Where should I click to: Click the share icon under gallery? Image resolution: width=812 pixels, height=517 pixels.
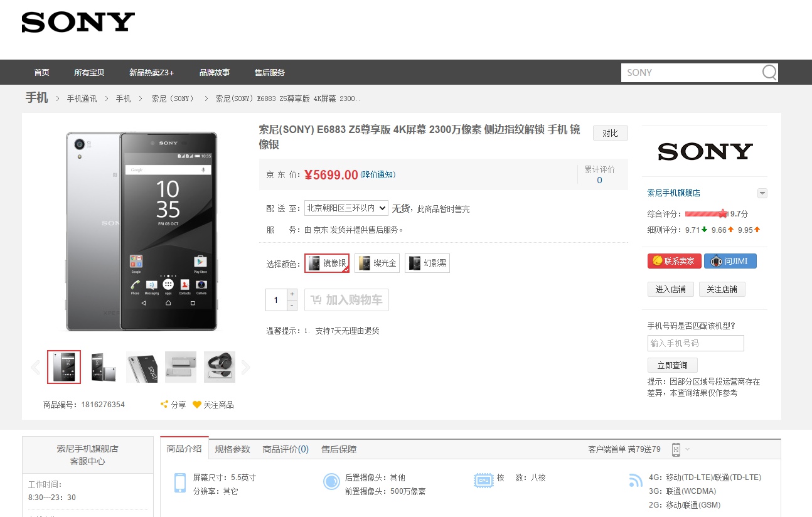(x=164, y=405)
